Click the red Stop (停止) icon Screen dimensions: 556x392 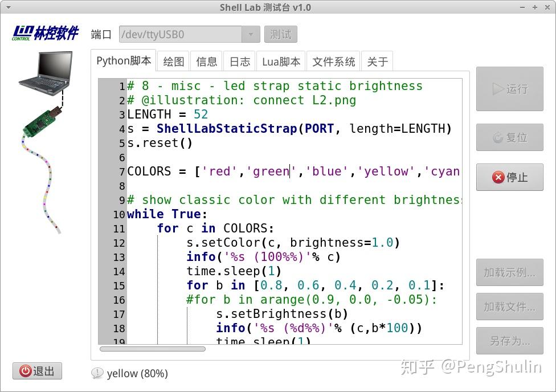497,177
